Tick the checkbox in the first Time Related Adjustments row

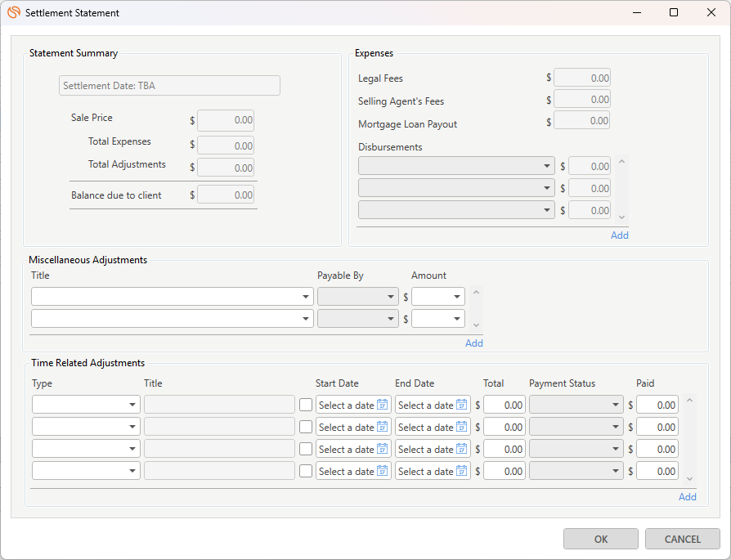click(x=306, y=405)
